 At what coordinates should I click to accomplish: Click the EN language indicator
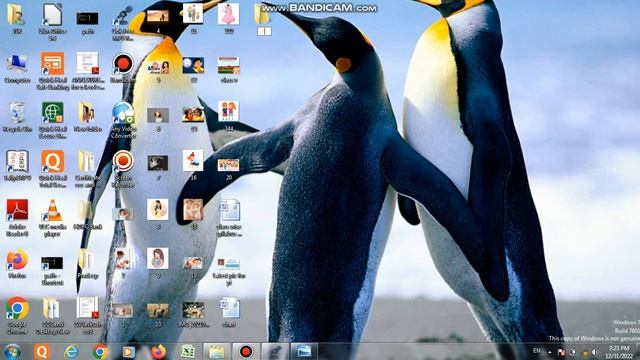537,351
